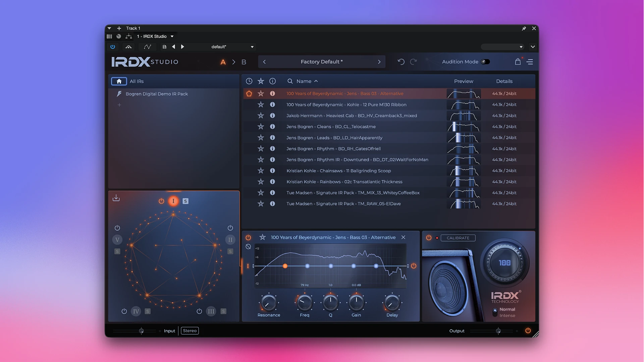
Task: Favorite the Jens Bogren Cleans Telocastme IR
Action: click(261, 127)
